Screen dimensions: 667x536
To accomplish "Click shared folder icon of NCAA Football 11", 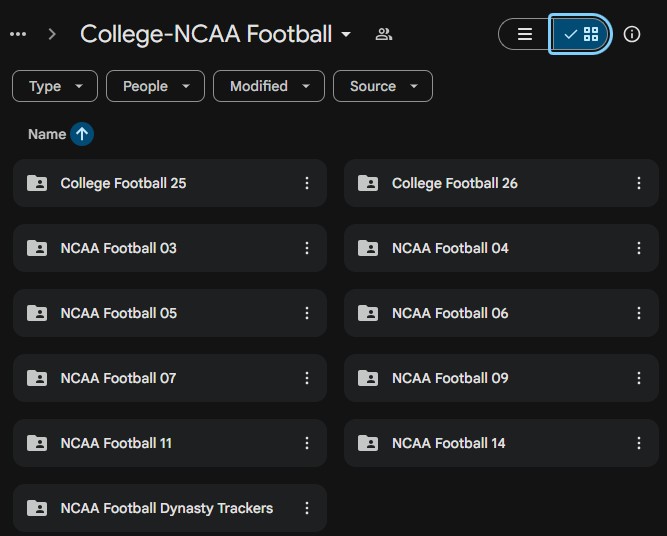I will (37, 443).
